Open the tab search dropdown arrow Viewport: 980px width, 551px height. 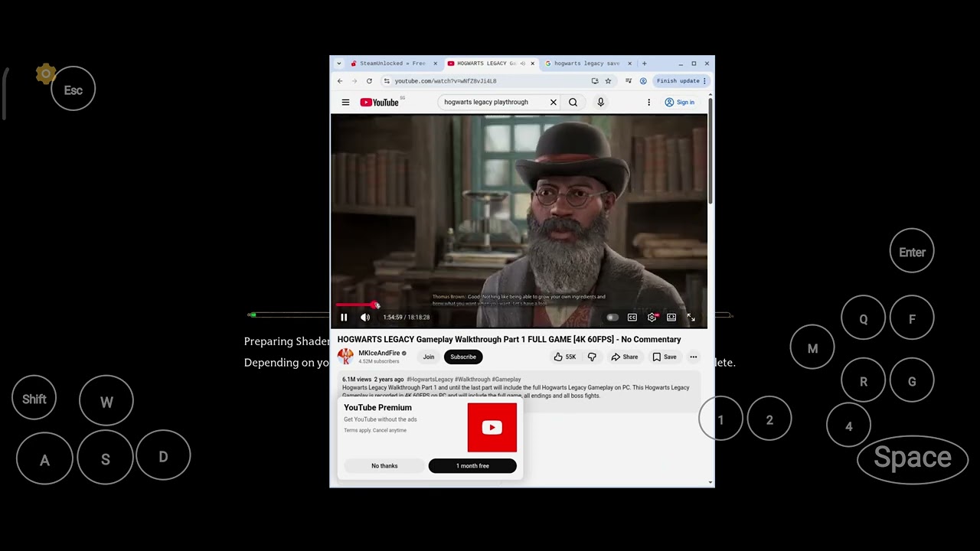click(339, 64)
